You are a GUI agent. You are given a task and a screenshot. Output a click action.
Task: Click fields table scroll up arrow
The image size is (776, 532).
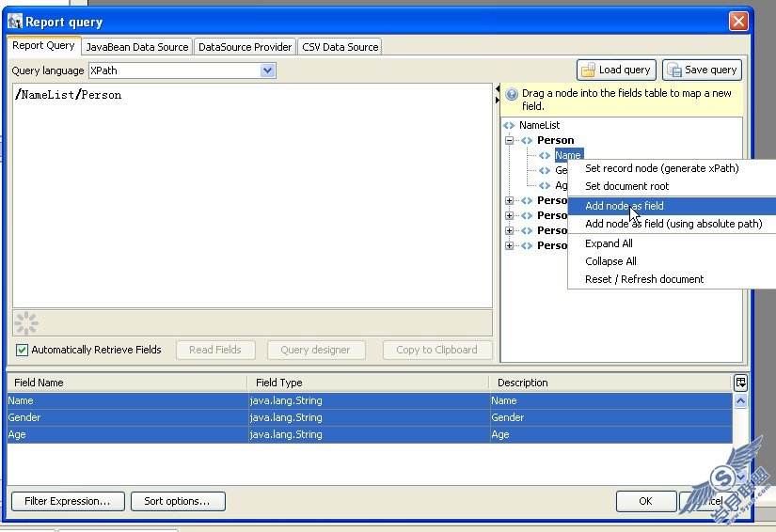coord(740,401)
